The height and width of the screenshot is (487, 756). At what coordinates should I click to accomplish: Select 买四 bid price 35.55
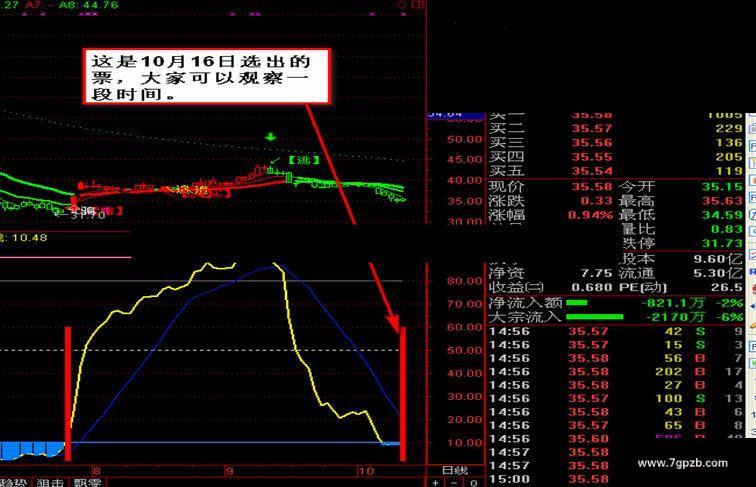pyautogui.click(x=591, y=157)
